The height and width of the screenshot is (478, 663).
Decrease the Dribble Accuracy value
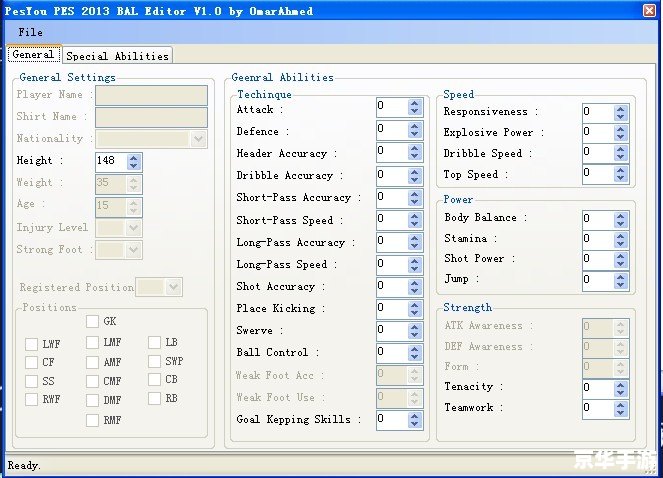[415, 179]
